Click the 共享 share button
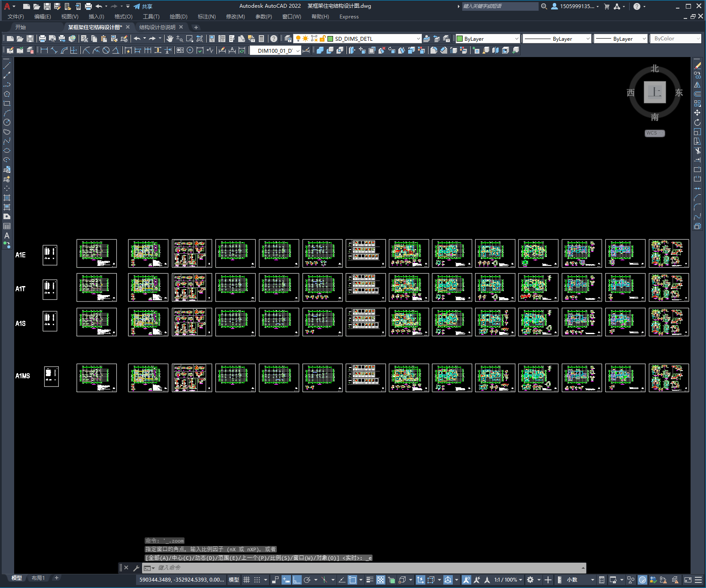 (x=143, y=6)
